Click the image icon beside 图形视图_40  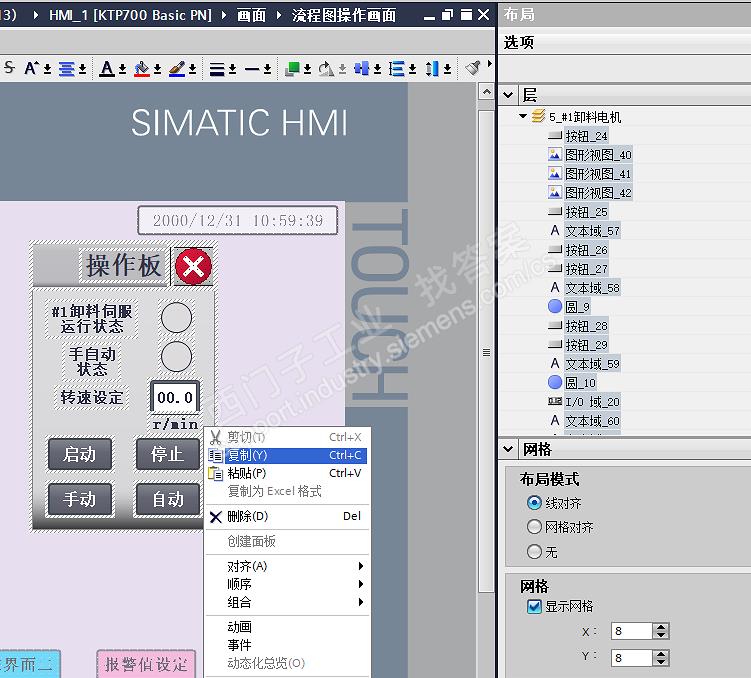pos(554,155)
